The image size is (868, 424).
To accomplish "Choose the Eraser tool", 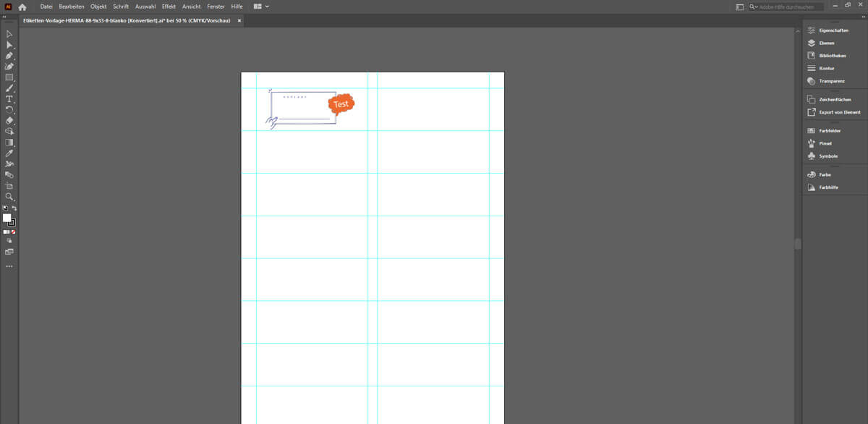I will [9, 120].
